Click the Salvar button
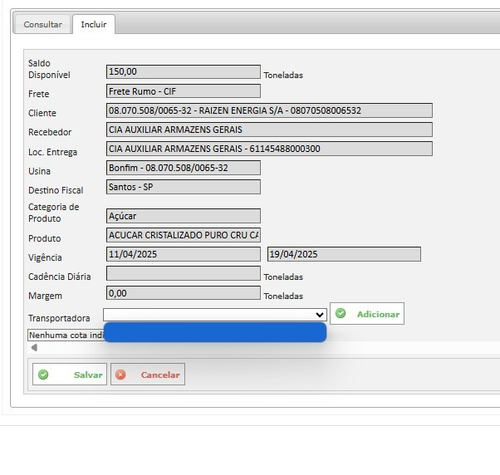500x475 pixels. point(69,374)
